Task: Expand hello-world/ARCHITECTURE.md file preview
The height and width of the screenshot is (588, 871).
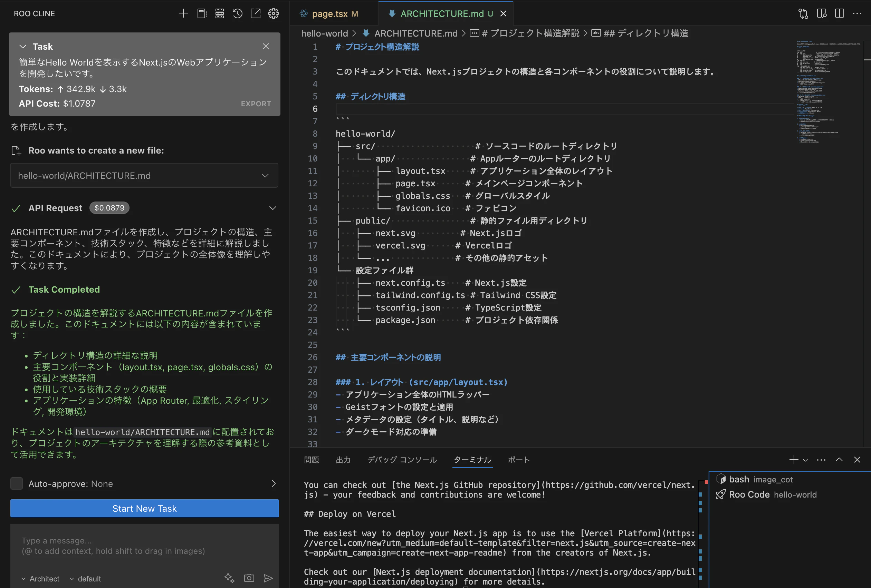Action: click(144, 175)
